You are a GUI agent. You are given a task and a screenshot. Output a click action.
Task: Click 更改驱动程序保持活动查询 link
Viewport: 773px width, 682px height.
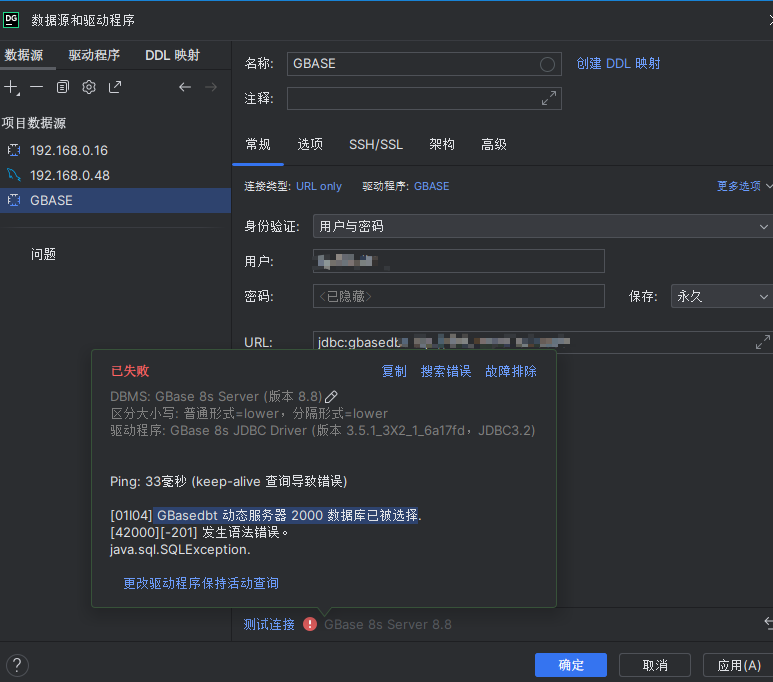pos(201,584)
